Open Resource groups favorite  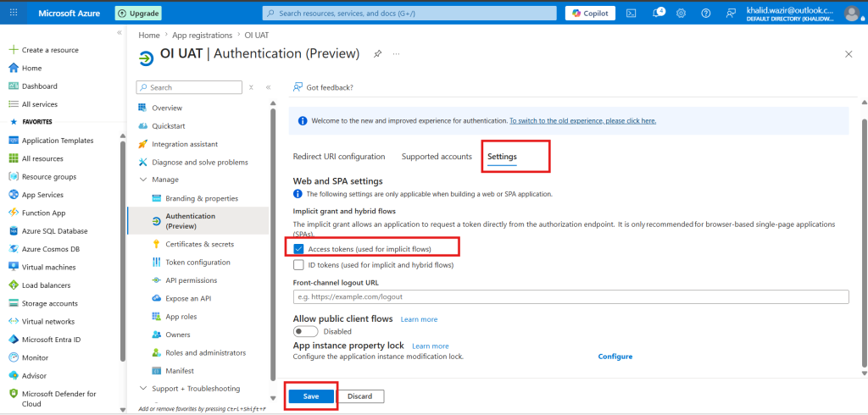point(49,177)
